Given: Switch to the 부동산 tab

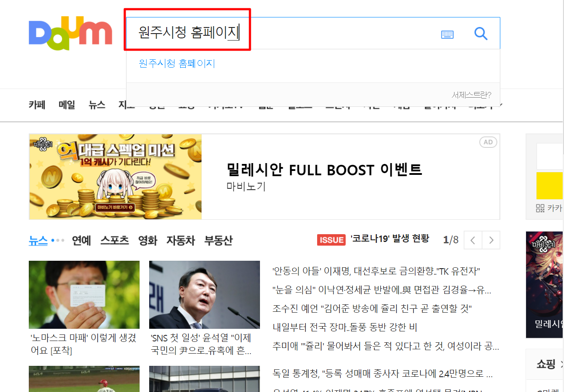Looking at the screenshot, I should point(219,240).
